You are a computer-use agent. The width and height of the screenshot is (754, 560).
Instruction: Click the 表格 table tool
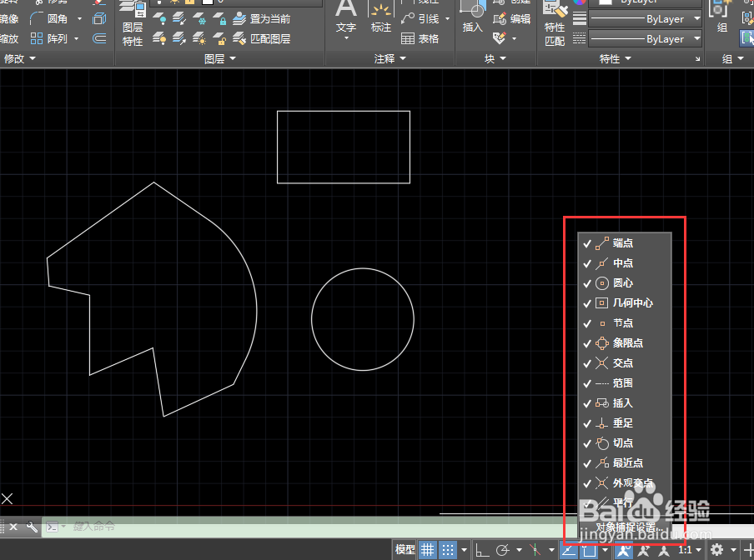(420, 38)
